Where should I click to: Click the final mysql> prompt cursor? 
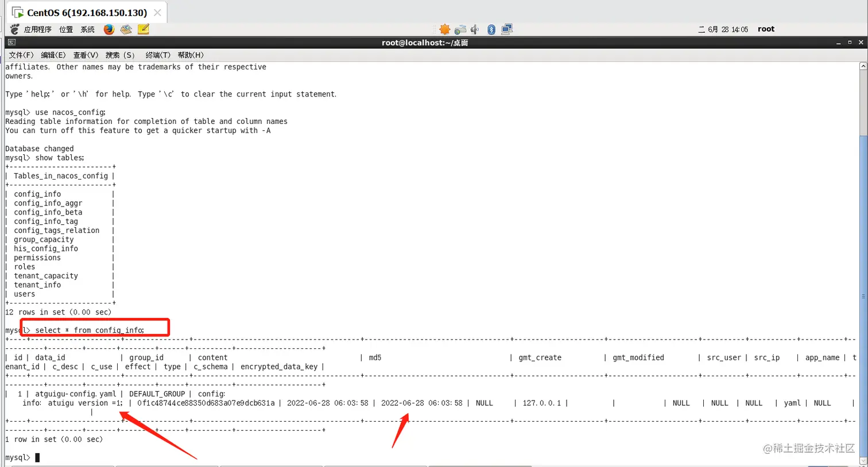click(x=37, y=458)
